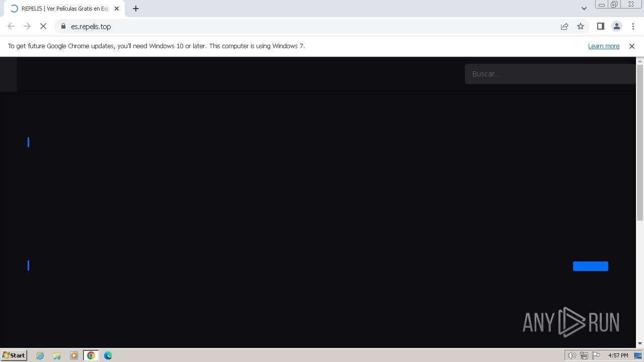Launch Internet Explorer from taskbar
The image size is (644, 362).
(40, 355)
